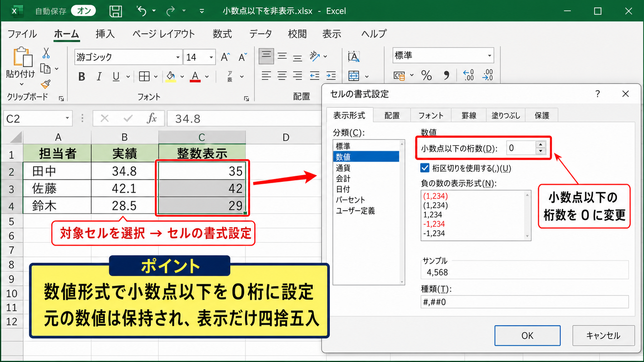Expand the Name Box dropdown arrow

(67, 118)
